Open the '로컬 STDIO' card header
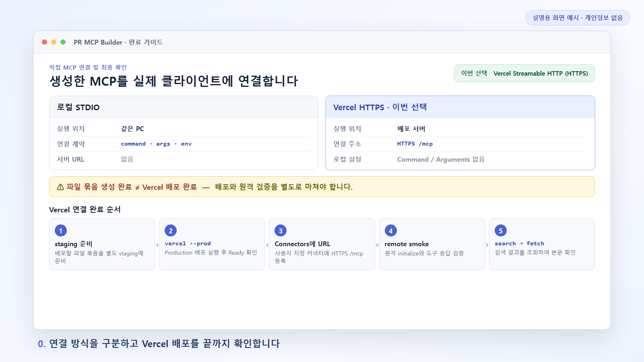Viewport: 644px width, 362px height. click(x=184, y=107)
